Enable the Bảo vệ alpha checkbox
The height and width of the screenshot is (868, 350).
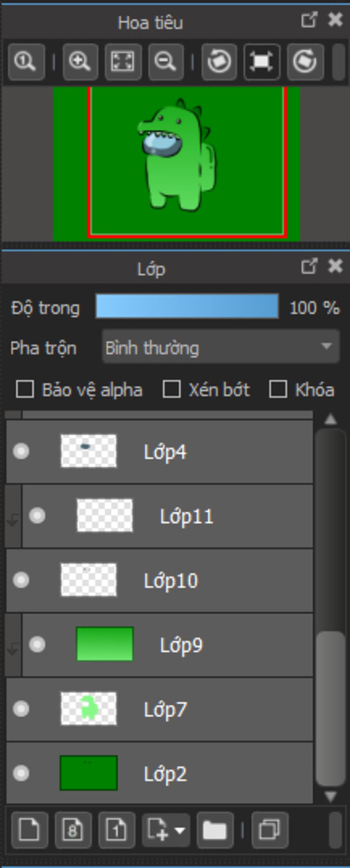(x=25, y=389)
